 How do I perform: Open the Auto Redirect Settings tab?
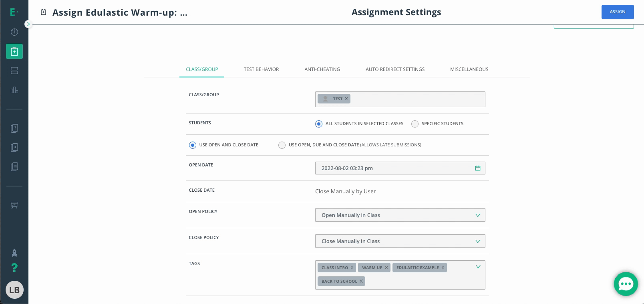point(395,69)
